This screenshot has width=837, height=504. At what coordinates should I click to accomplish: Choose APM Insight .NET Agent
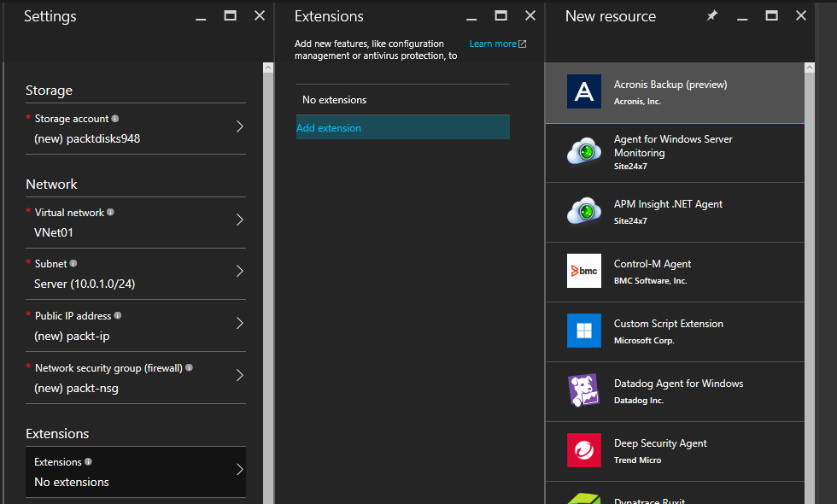click(675, 213)
